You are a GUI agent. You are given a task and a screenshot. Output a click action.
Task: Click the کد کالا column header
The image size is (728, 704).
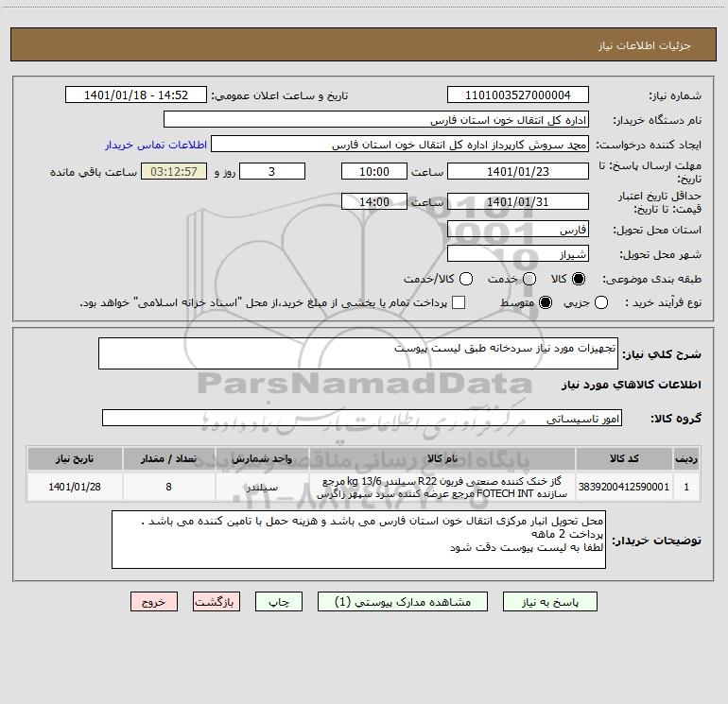tap(624, 458)
